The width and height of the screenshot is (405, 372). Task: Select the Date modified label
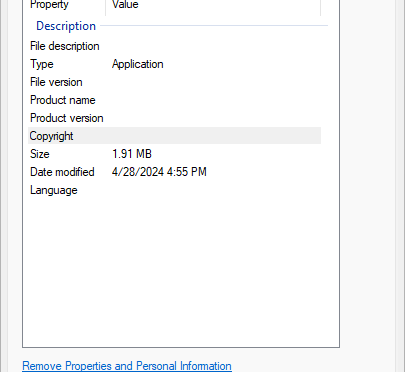(62, 172)
